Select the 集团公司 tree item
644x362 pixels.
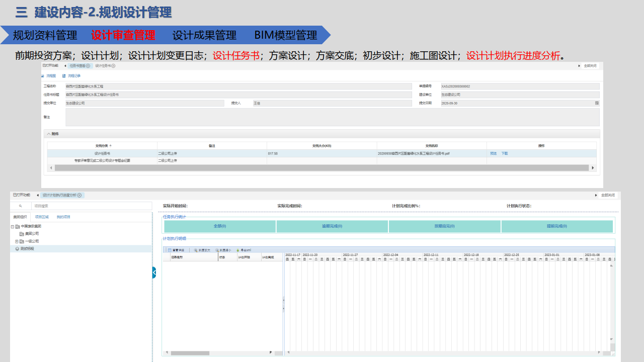click(32, 234)
